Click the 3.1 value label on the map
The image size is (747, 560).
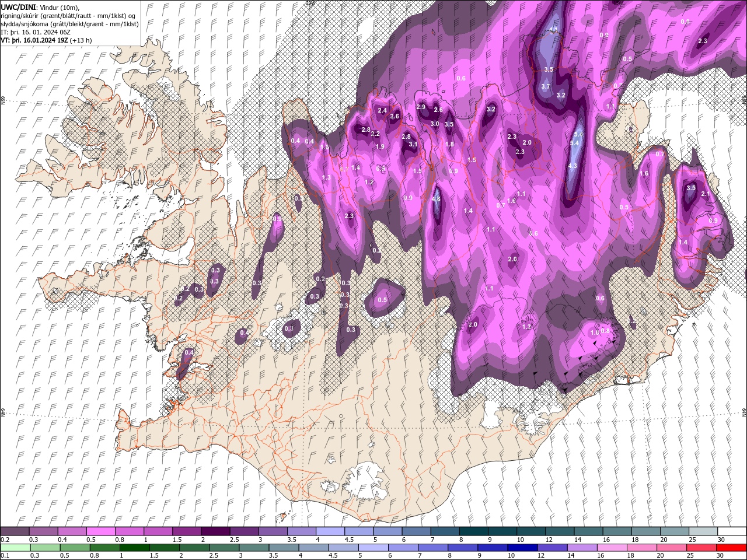pyautogui.click(x=413, y=144)
